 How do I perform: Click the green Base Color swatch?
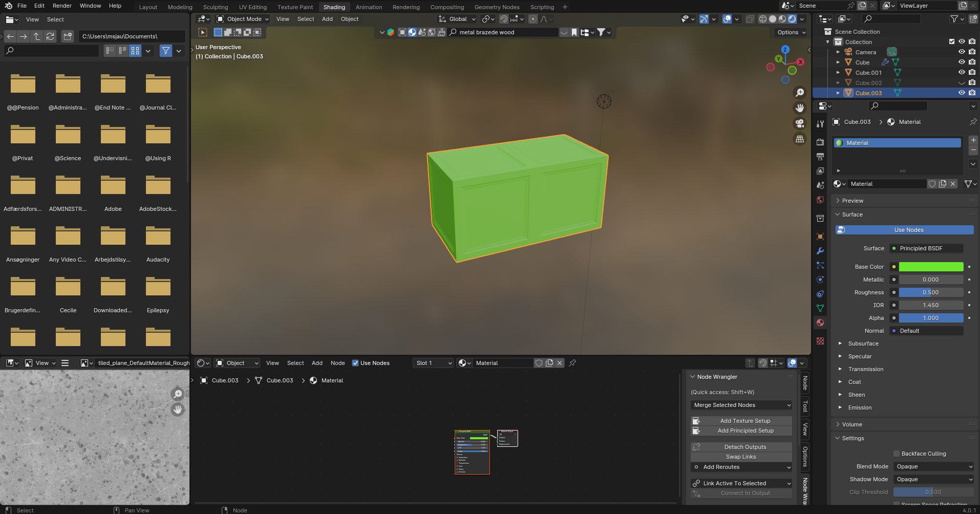pos(931,267)
